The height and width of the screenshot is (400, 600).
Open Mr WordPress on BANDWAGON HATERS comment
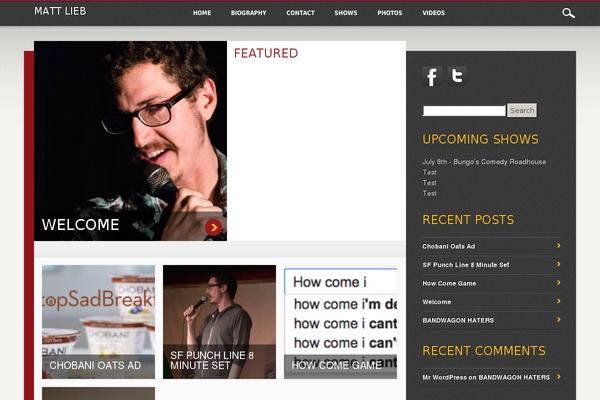point(486,377)
